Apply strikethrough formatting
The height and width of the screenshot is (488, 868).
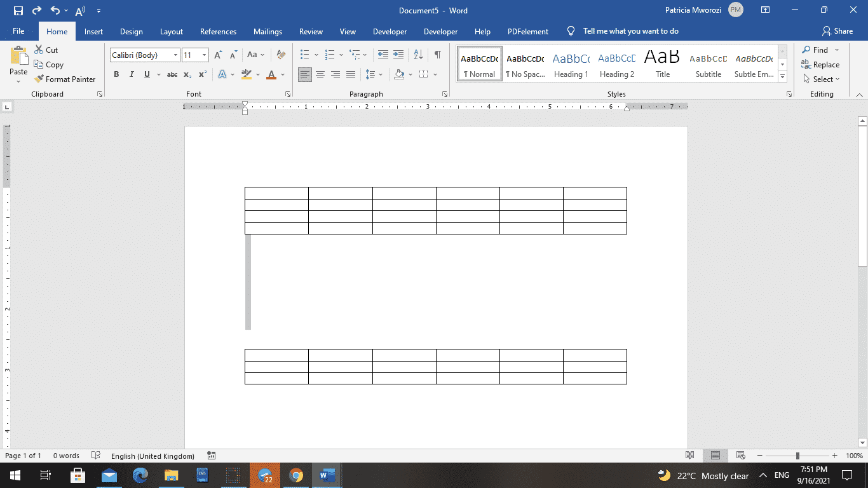[172, 74]
